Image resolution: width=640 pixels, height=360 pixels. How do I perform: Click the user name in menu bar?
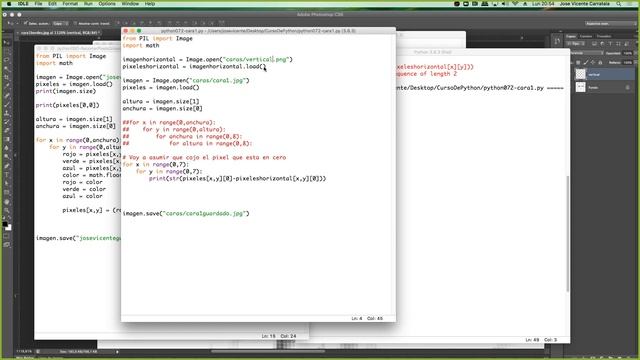tap(584, 4)
